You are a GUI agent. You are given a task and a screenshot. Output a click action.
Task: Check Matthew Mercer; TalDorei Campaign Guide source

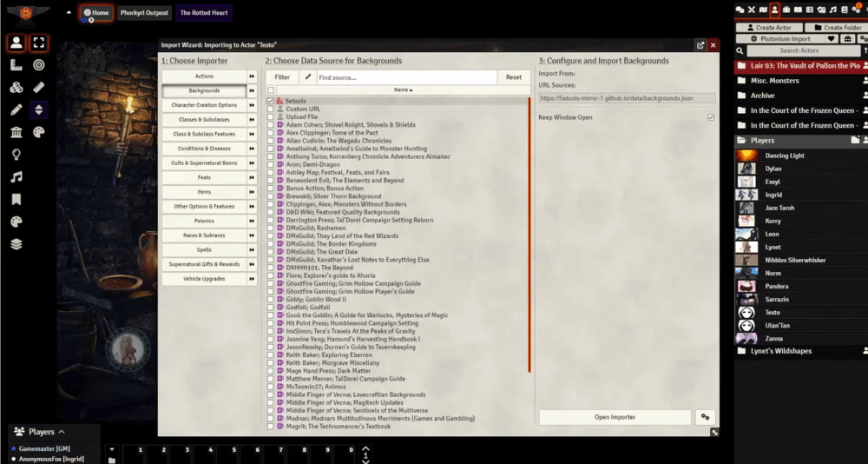[270, 379]
